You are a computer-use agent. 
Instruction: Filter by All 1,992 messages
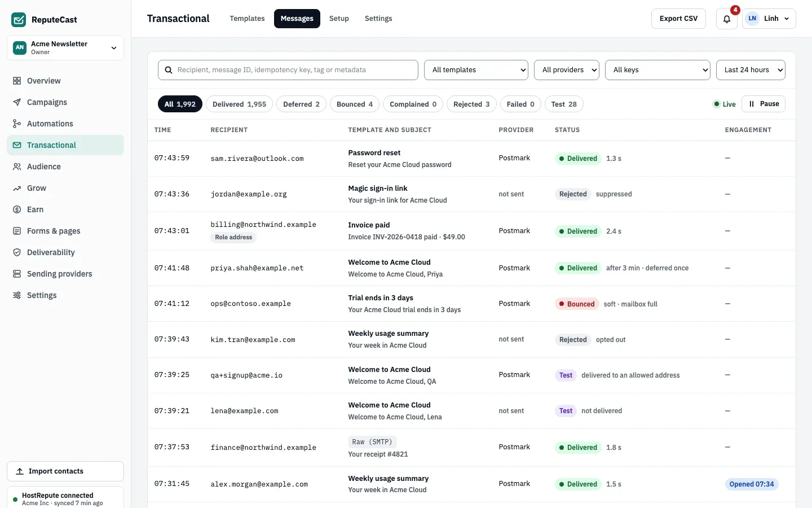(x=180, y=104)
